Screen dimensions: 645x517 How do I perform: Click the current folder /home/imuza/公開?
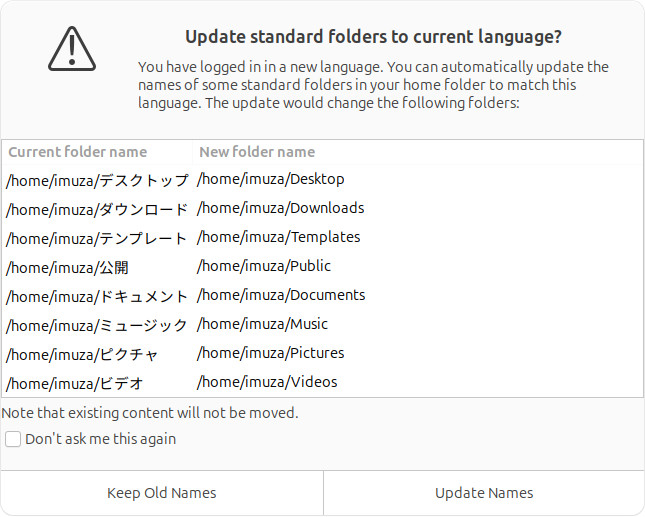pos(68,268)
